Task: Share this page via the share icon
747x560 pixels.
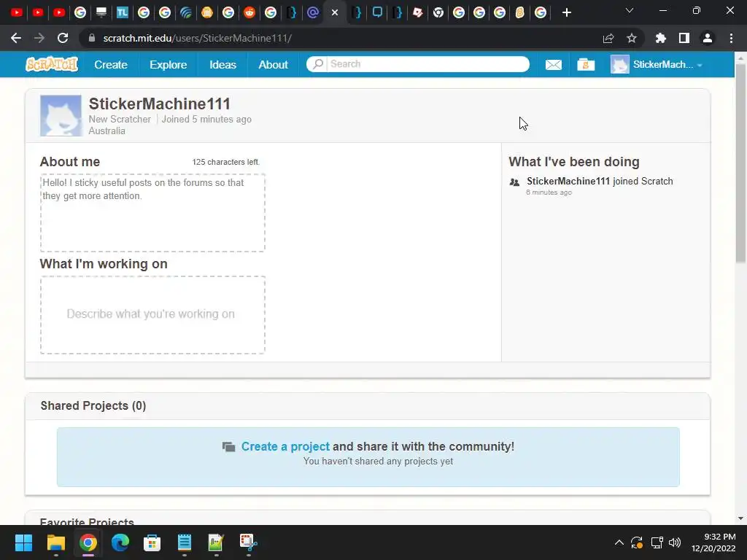Action: coord(608,38)
